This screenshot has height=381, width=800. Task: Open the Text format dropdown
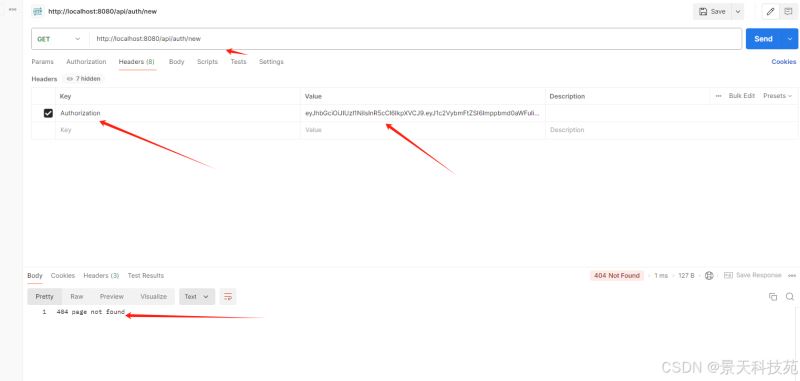[197, 297]
